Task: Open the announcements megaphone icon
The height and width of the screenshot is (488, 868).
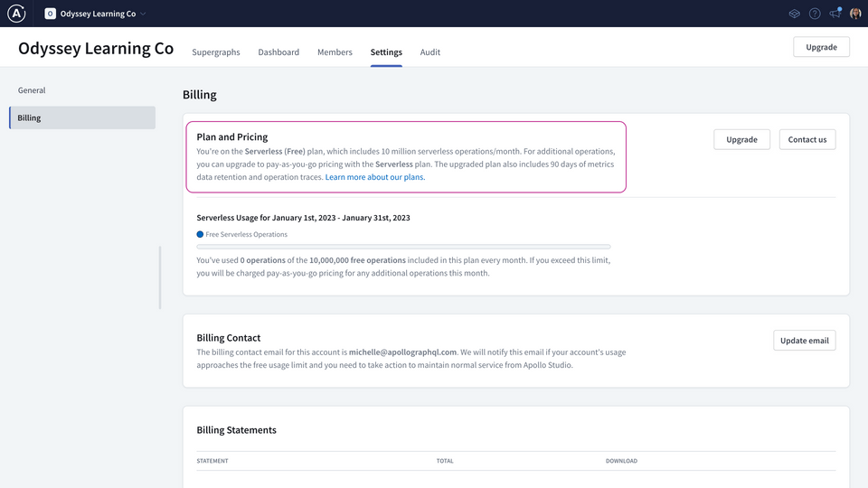Action: (835, 13)
